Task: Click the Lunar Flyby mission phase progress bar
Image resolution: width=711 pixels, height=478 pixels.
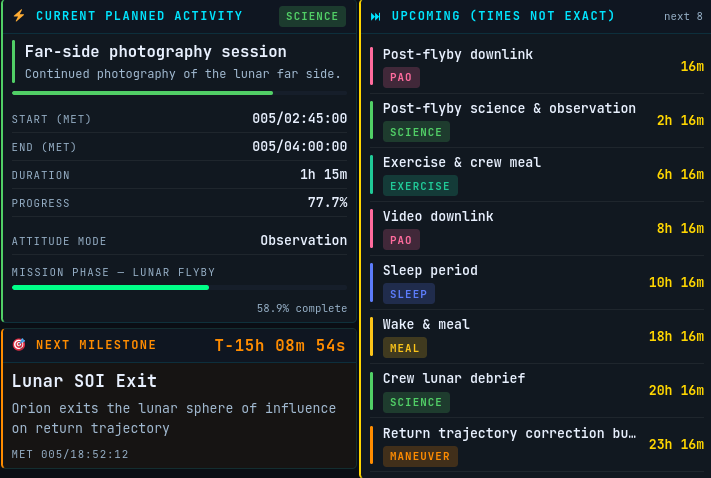Action: point(180,288)
